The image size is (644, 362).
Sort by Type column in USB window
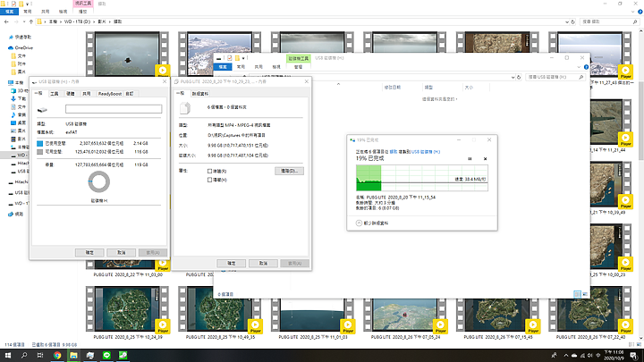point(428,88)
